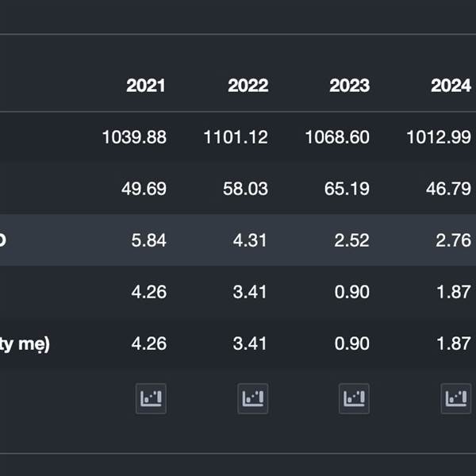The height and width of the screenshot is (476, 476).
Task: Click the 46.79 cell in 2024
Action: [449, 189]
